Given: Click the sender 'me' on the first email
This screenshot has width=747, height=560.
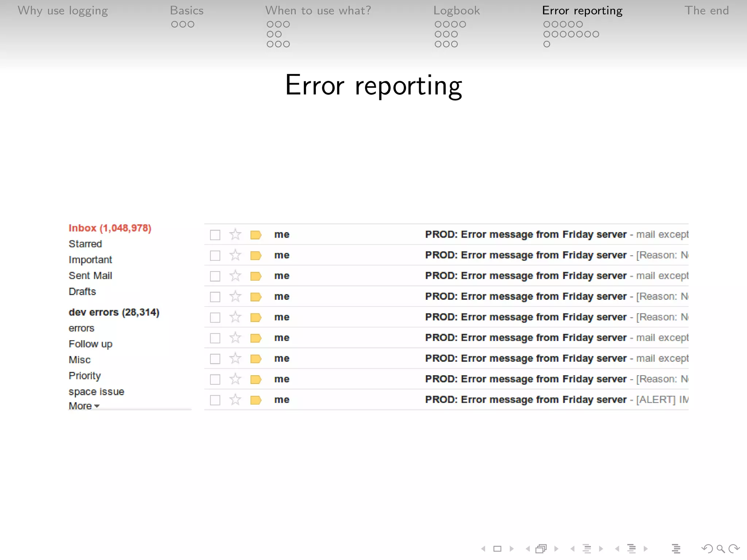Looking at the screenshot, I should [282, 235].
